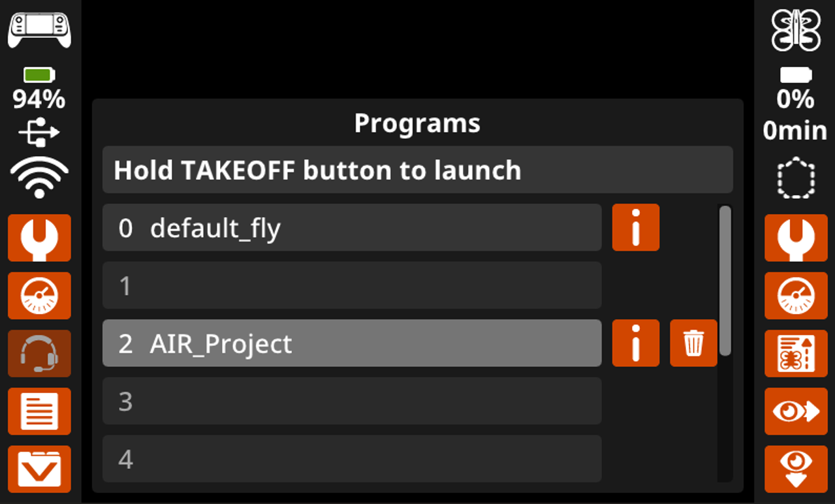
Task: Start the drone firmware update
Action: (x=795, y=354)
